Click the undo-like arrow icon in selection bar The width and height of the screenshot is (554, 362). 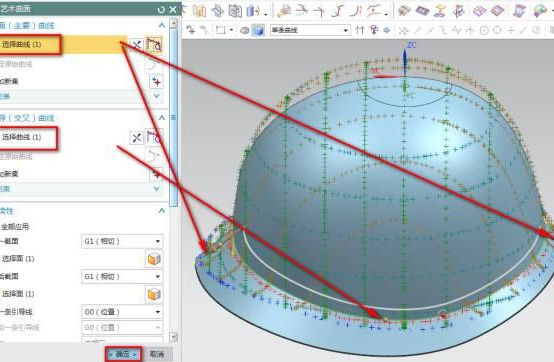pos(191,30)
